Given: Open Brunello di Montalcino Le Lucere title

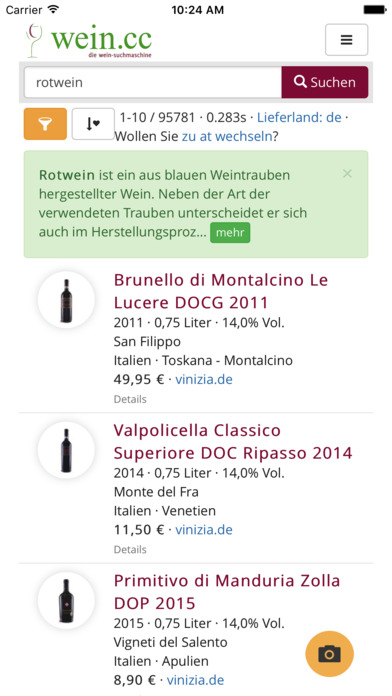Looking at the screenshot, I should (x=221, y=291).
